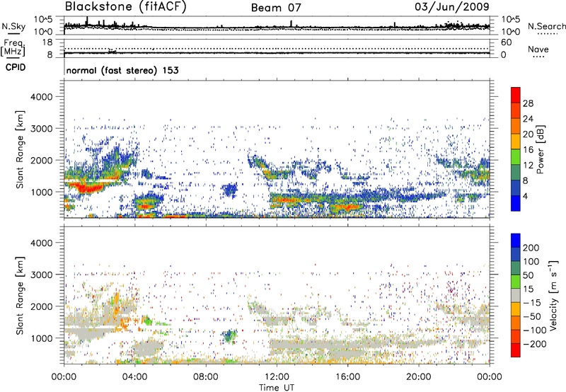566x392 pixels.
Task: Select the blue top segment of the Velocity colorbar
Action: 516,241
